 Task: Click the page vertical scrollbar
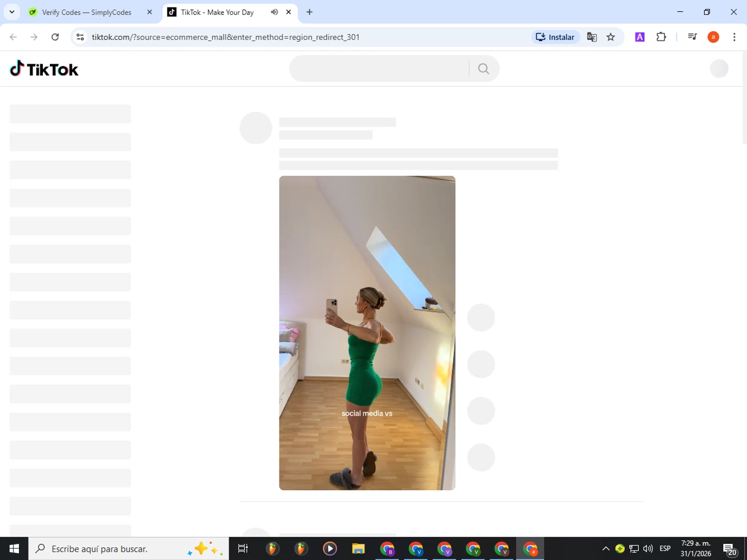pos(745,98)
